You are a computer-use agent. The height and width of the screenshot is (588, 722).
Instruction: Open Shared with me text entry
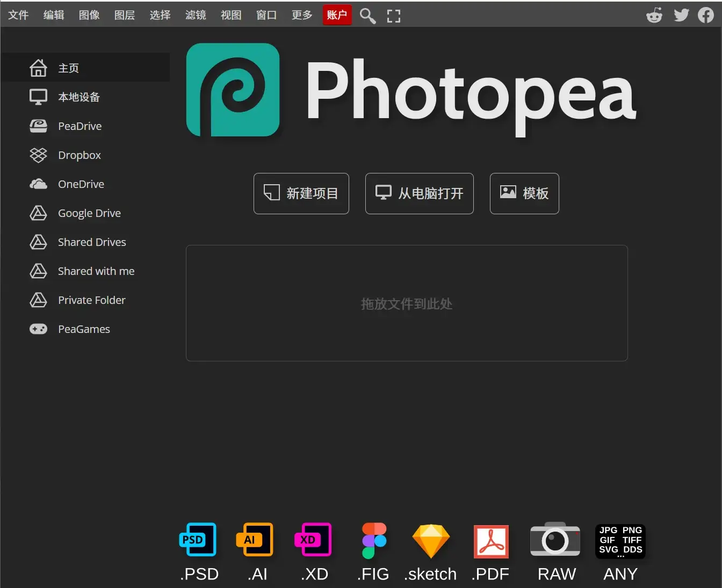[96, 271]
